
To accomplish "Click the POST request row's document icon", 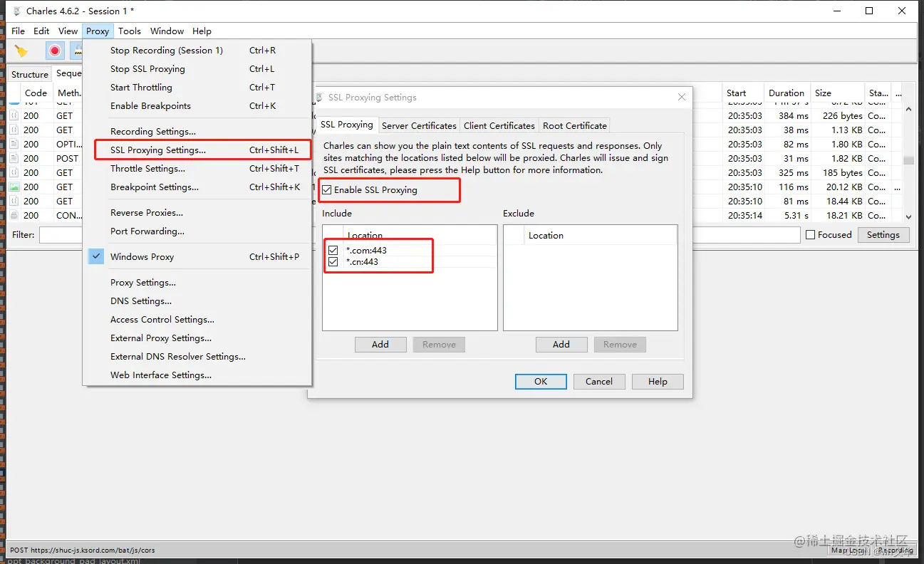I will (14, 158).
